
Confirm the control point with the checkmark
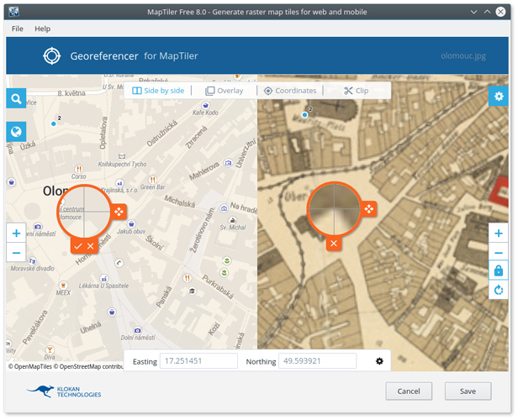[78, 246]
